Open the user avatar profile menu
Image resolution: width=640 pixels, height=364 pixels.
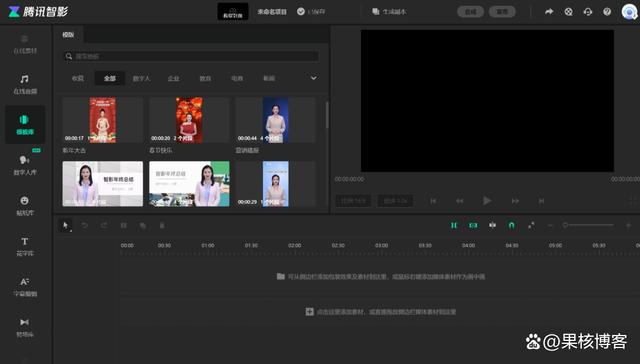coord(629,11)
